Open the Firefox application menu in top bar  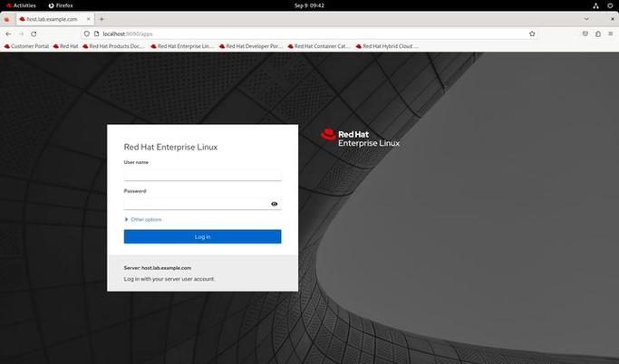point(61,5)
